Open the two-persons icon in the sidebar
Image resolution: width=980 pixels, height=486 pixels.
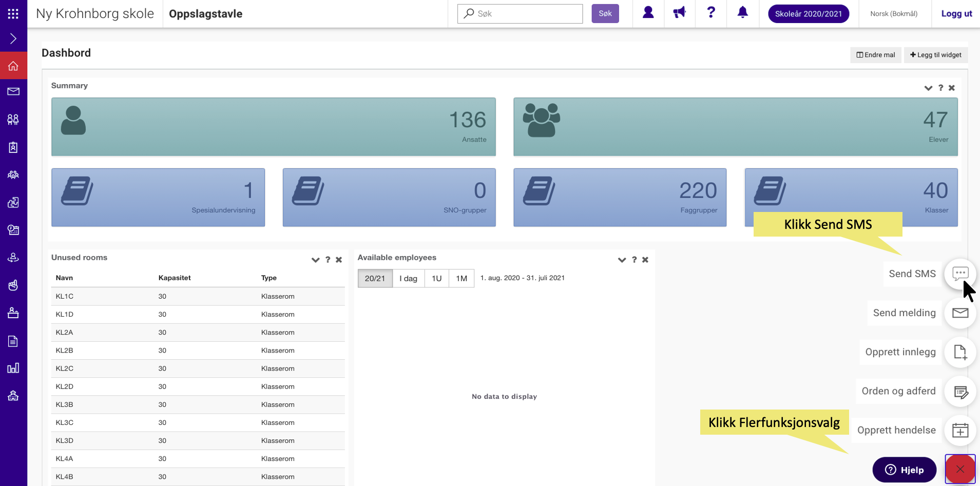[13, 120]
